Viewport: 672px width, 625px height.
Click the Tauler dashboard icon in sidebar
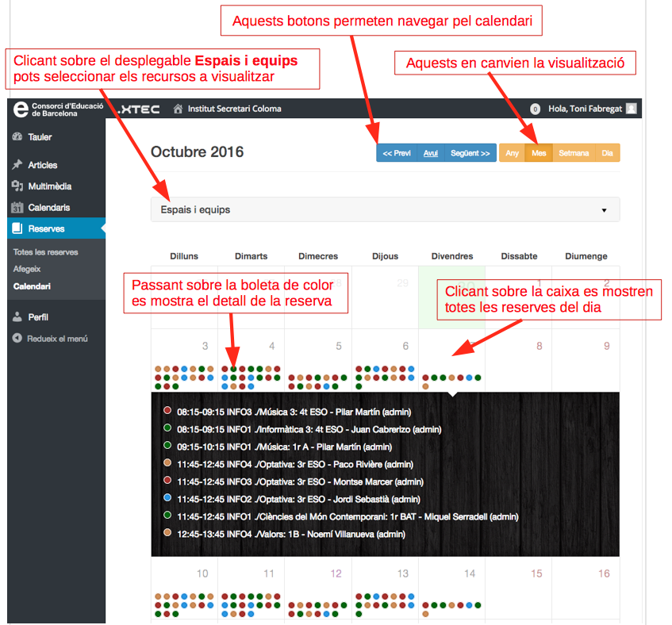click(x=17, y=137)
